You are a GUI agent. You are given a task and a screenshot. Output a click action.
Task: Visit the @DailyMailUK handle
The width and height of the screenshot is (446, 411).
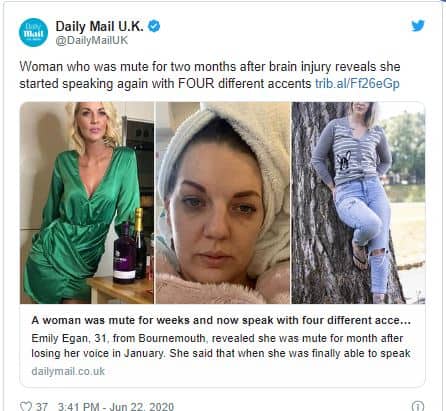coord(91,40)
